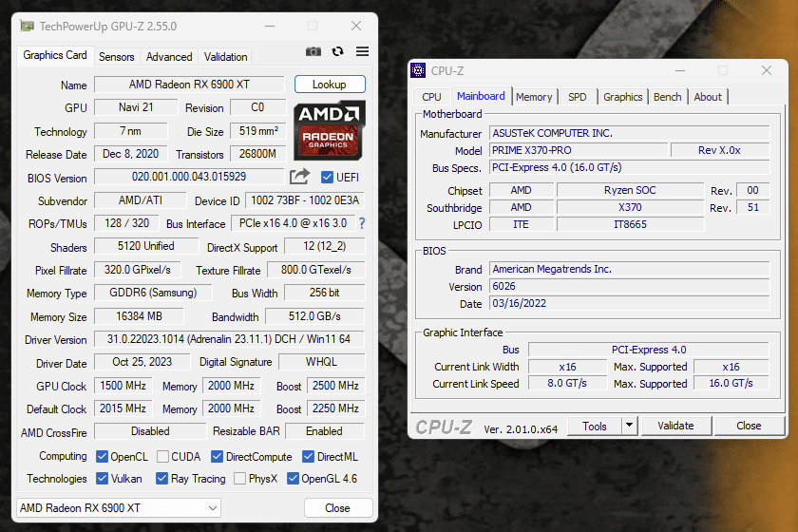Viewport: 798px width, 532px height.
Task: Open the CPU-Z Tools dropdown arrow
Action: click(x=630, y=425)
